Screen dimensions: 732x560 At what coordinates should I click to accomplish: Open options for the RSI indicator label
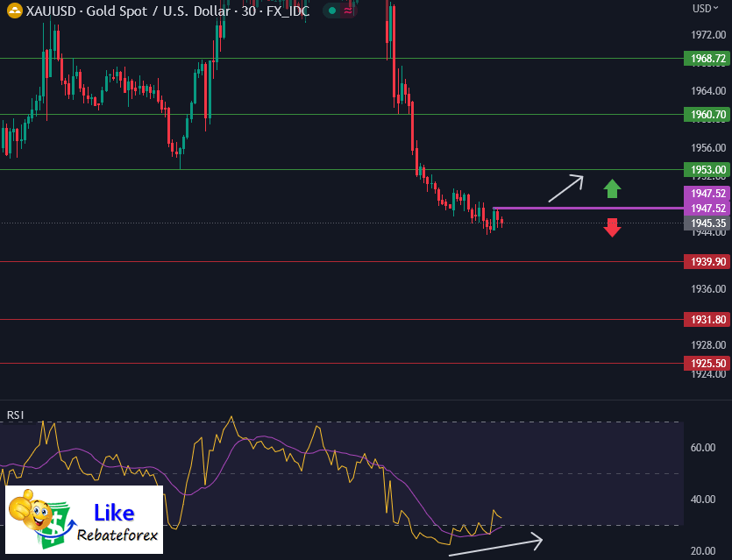coord(15,414)
